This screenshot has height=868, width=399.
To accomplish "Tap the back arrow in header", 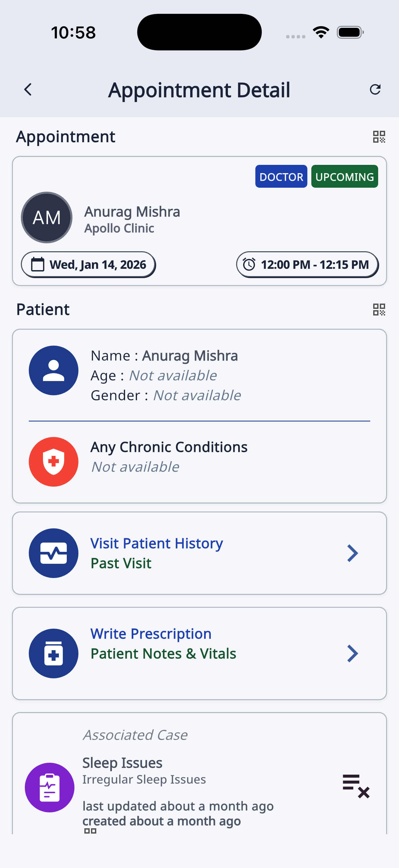I will [x=28, y=90].
